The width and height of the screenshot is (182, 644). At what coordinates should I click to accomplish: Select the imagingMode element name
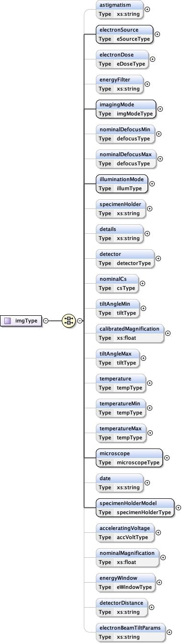[x=116, y=104]
